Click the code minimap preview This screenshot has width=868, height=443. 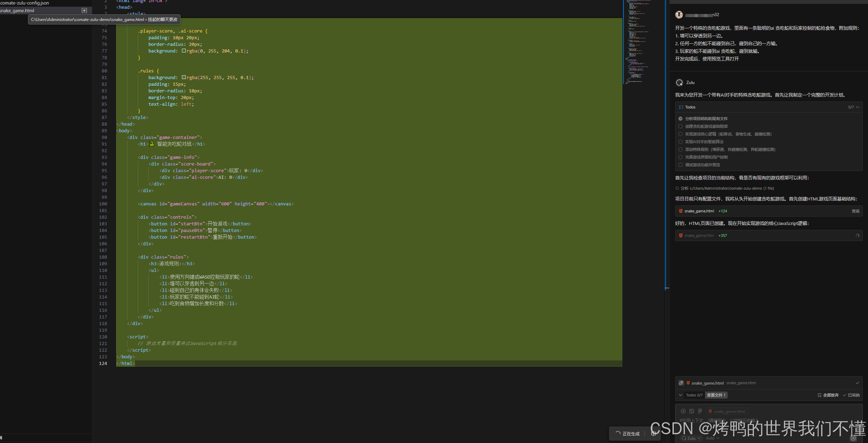click(637, 42)
